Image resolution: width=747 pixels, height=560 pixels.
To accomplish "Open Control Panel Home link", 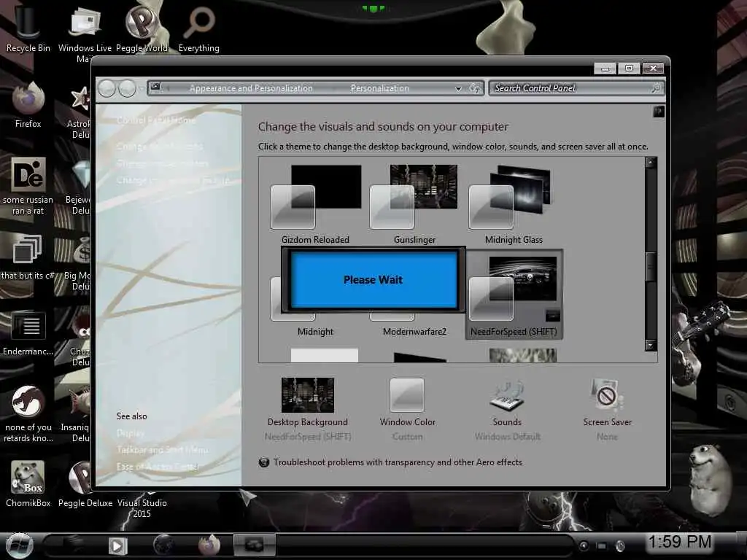I will (x=156, y=120).
